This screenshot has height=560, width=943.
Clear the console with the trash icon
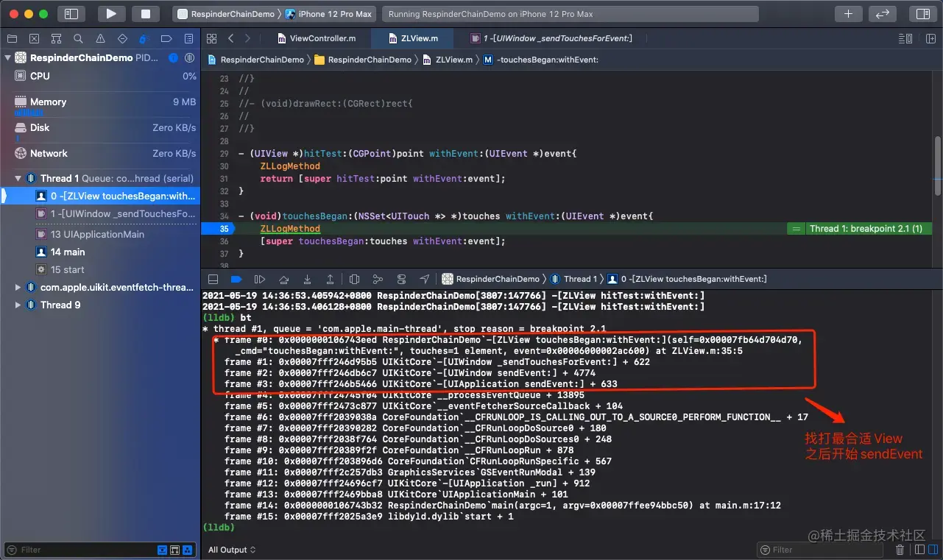[x=900, y=550]
